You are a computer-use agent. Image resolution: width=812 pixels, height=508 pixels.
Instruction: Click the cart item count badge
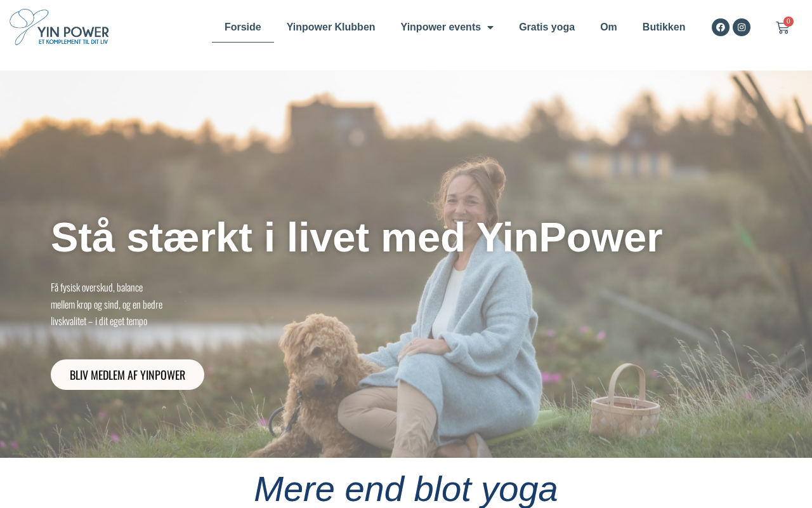789,22
